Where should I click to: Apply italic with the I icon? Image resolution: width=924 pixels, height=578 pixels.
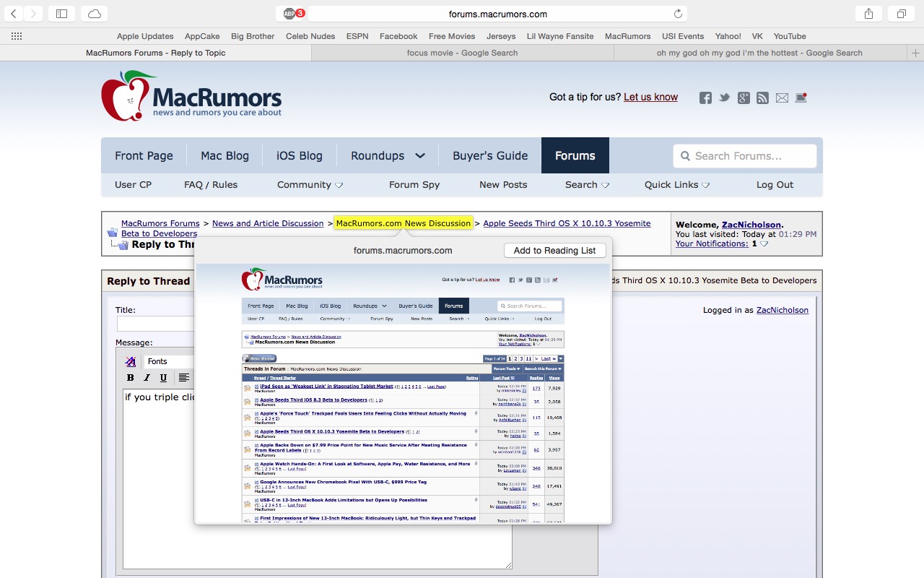pyautogui.click(x=147, y=377)
